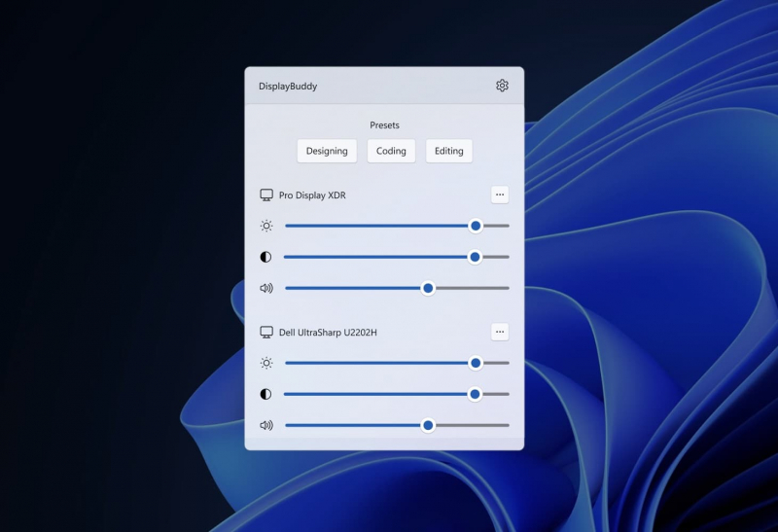778x532 pixels.
Task: Click Pro Display XDR contrast icon
Action: [x=265, y=257]
